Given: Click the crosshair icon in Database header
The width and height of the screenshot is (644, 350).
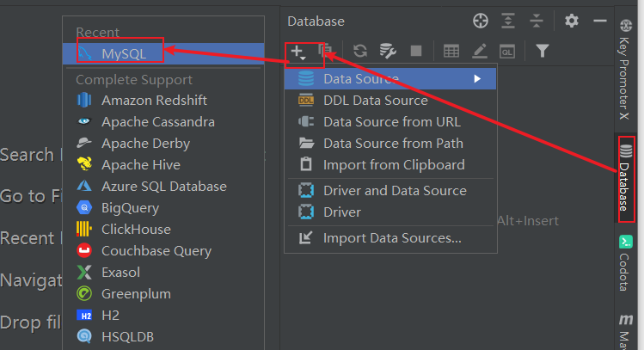Looking at the screenshot, I should coord(481,21).
